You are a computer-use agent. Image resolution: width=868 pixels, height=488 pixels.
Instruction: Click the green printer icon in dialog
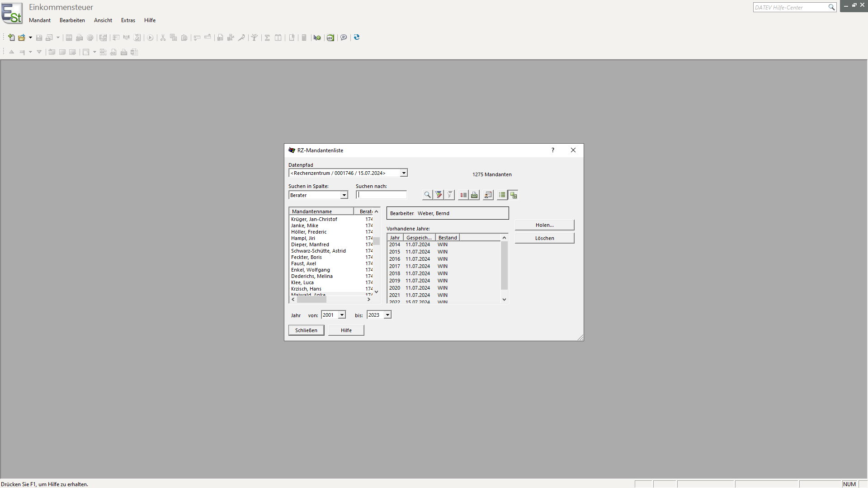tap(474, 195)
